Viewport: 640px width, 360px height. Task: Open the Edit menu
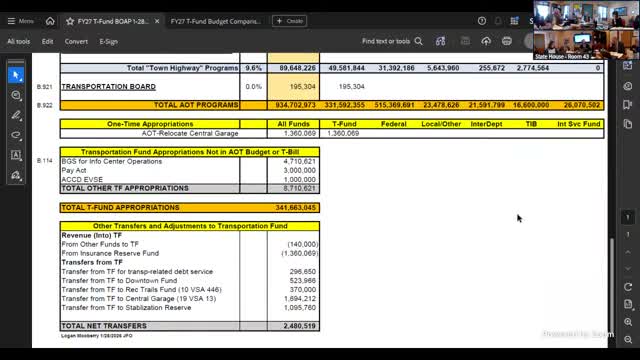(47, 41)
